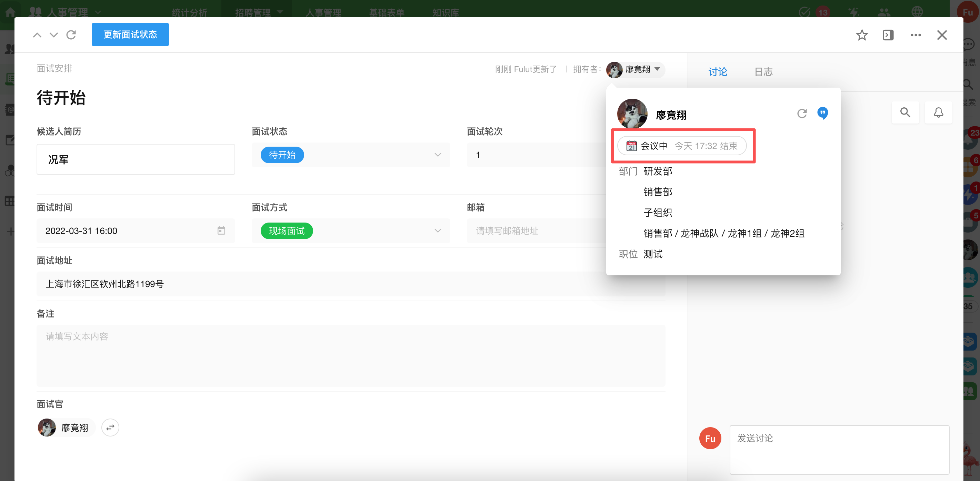
Task: Go to previous record with up arrow
Action: coord(37,35)
